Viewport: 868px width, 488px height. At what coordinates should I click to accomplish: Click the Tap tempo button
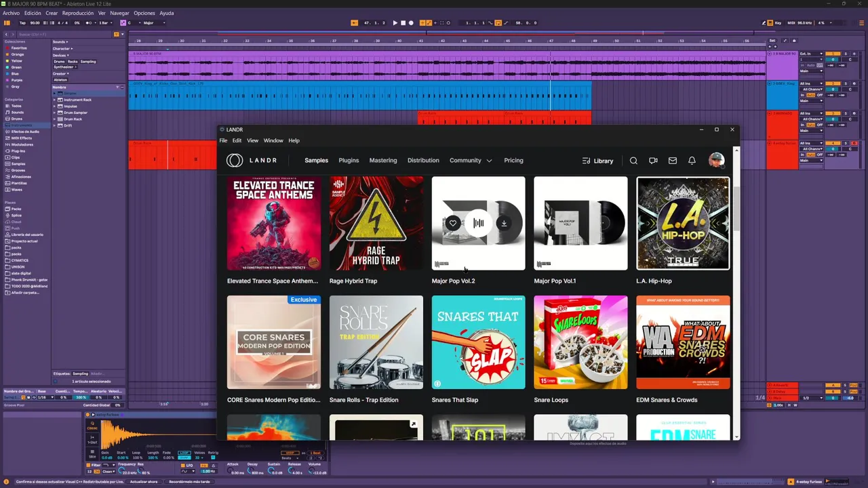[x=22, y=23]
